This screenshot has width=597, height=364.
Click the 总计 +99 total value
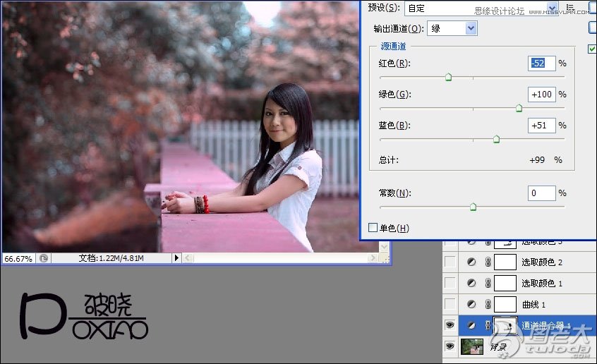tap(537, 160)
